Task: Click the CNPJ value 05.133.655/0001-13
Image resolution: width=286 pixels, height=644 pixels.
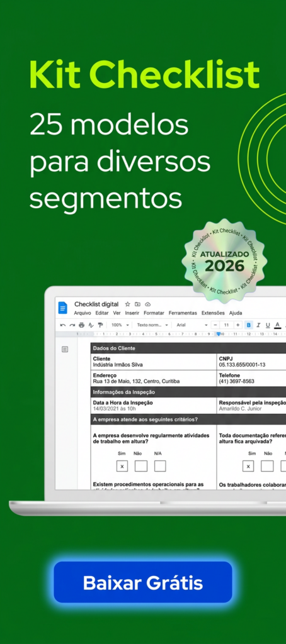Action: (242, 364)
